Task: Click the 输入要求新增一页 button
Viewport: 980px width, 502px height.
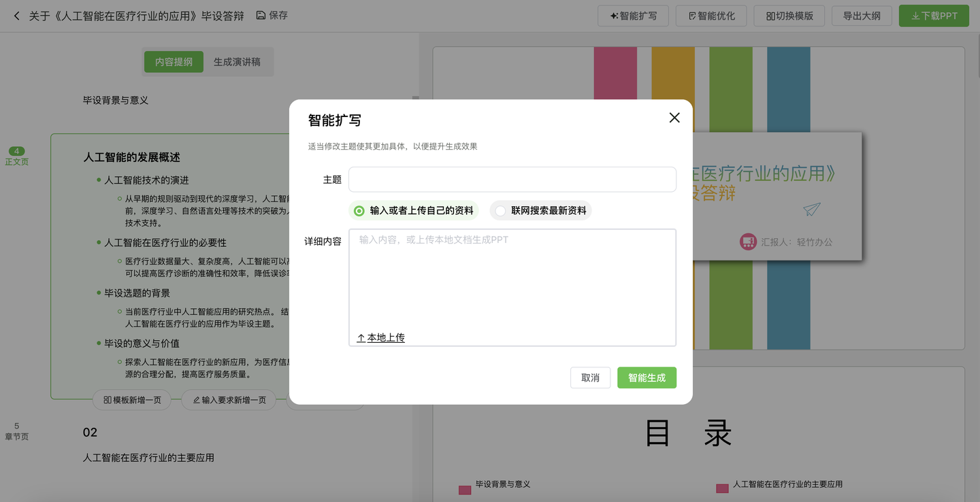Action: click(228, 400)
